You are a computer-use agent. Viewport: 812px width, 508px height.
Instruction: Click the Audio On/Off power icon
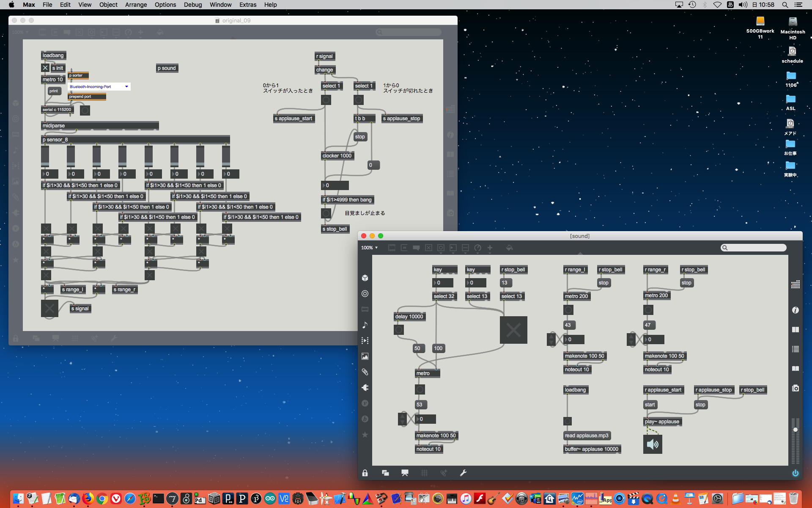[x=795, y=473]
